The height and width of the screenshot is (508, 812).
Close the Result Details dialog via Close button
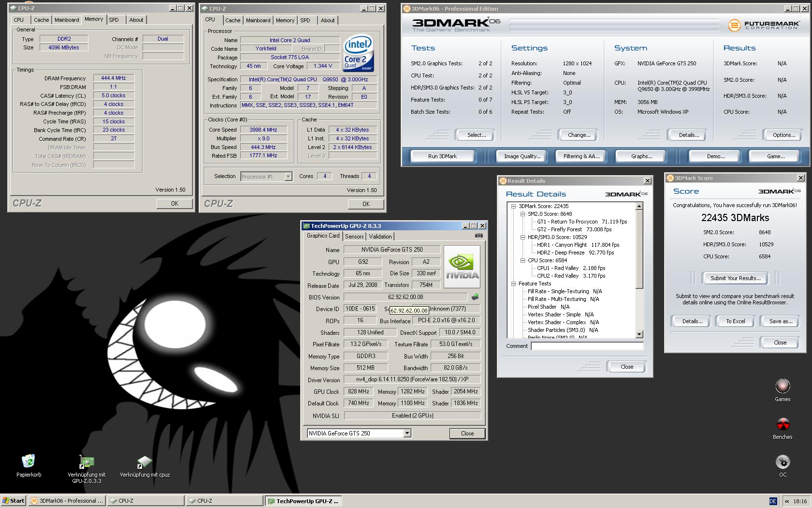pos(627,367)
